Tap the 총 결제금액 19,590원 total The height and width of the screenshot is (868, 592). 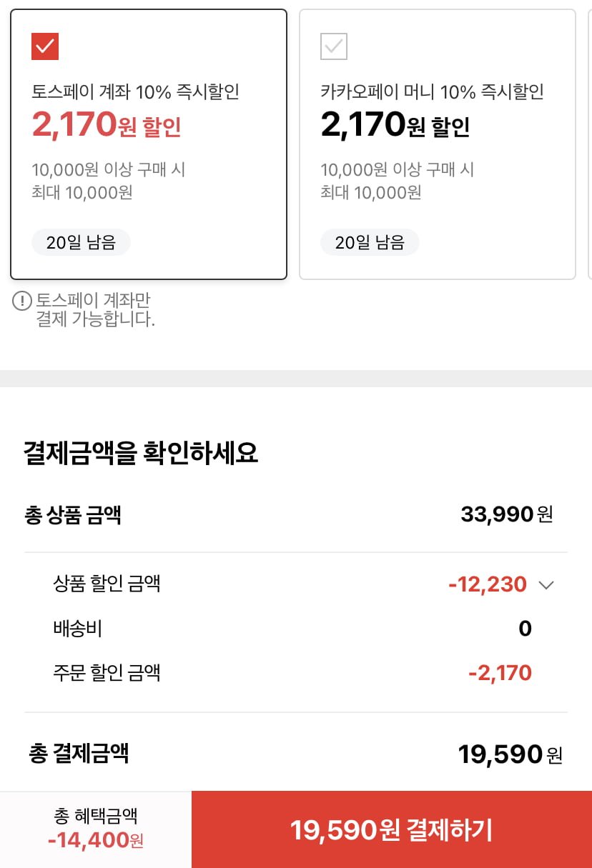(x=510, y=754)
